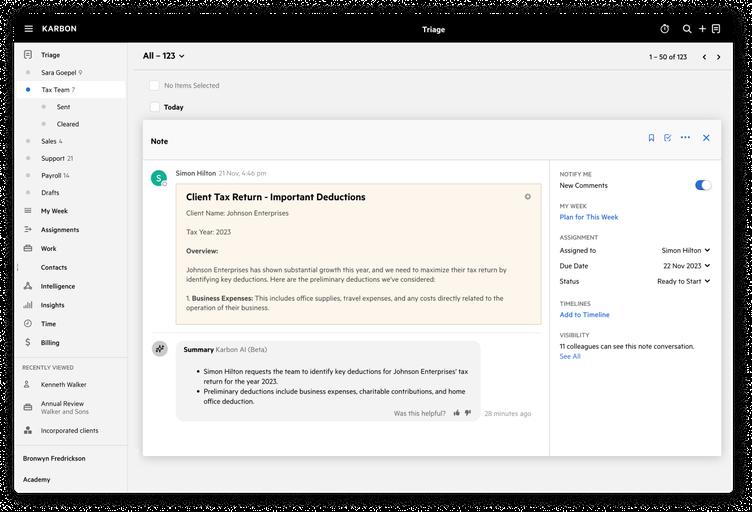Screen dimensions: 752x512
Task: Click Client Name: Johnson Enterprises line
Action: [237, 213]
